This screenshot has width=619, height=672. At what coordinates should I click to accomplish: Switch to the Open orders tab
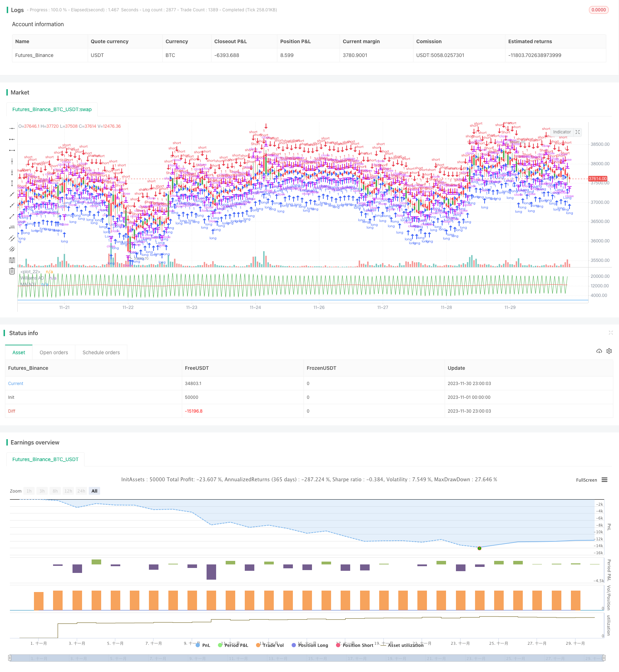(x=54, y=352)
